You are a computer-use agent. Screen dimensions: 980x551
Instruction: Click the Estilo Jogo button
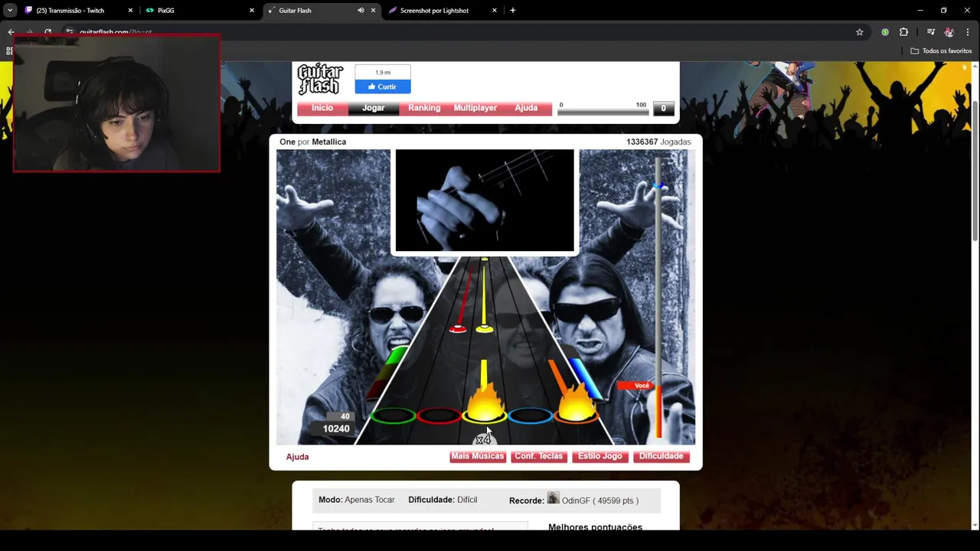pyautogui.click(x=600, y=456)
